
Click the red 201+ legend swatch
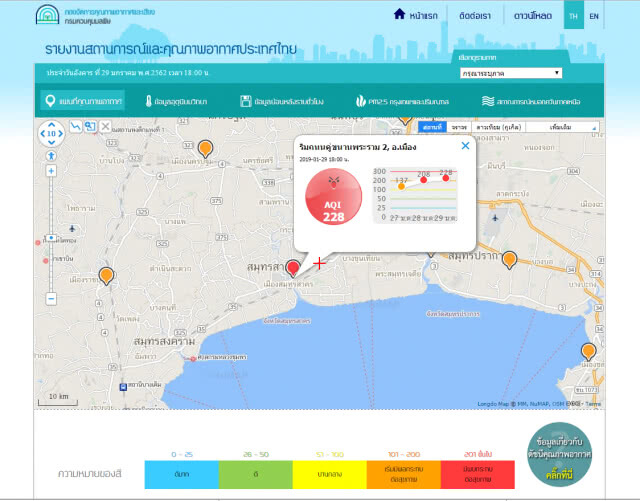click(x=478, y=474)
